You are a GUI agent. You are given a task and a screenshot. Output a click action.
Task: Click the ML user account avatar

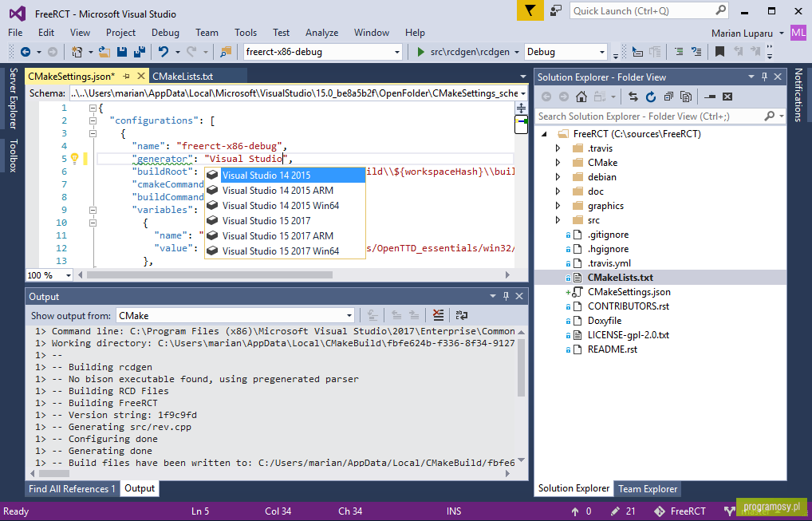798,33
